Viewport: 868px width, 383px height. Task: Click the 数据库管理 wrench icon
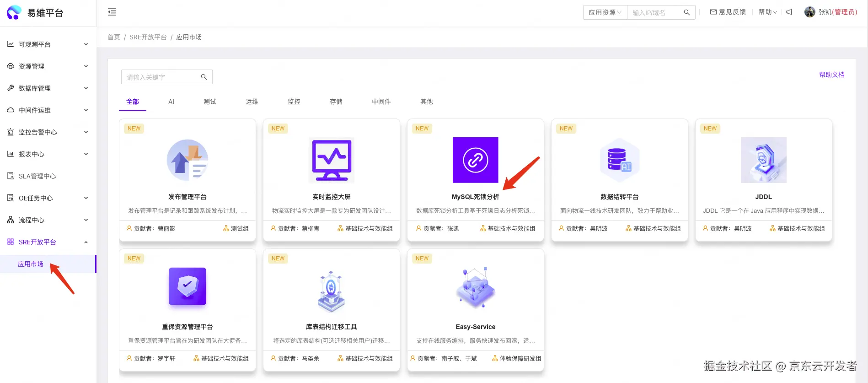pos(11,88)
